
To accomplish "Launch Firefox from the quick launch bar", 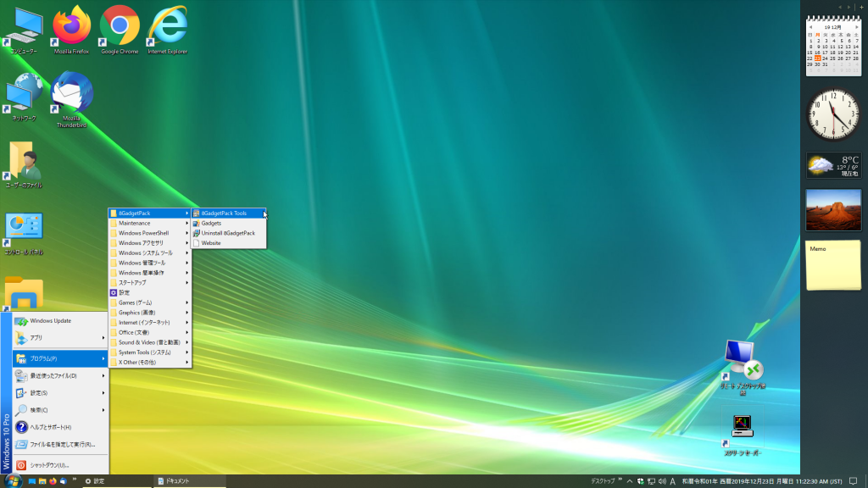I will coord(53,481).
